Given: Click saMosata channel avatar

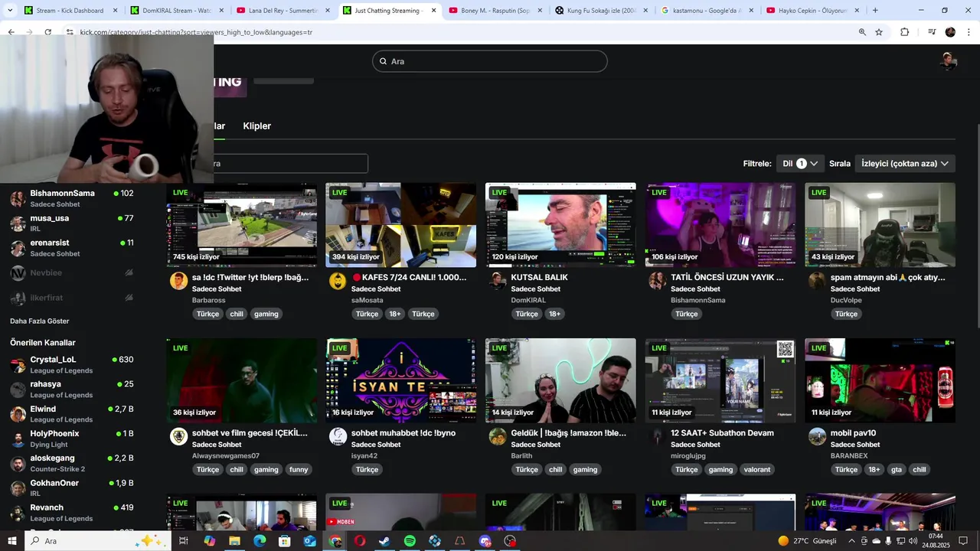Looking at the screenshot, I should [338, 281].
